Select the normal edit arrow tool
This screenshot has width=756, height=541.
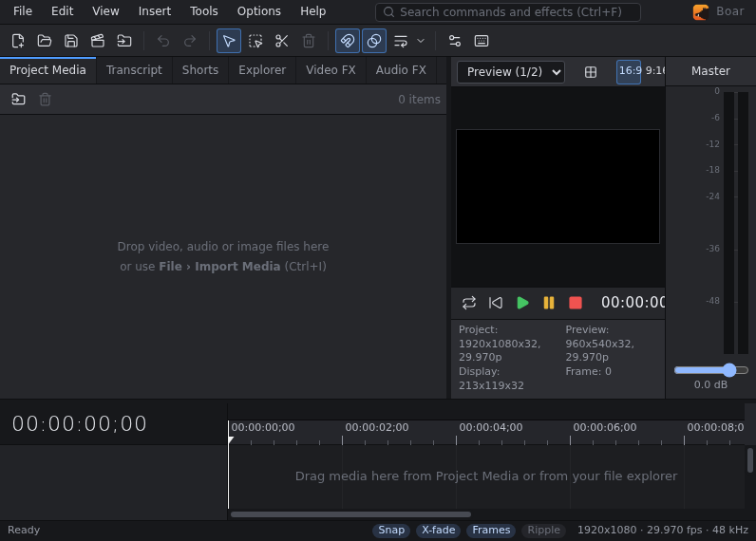(229, 41)
